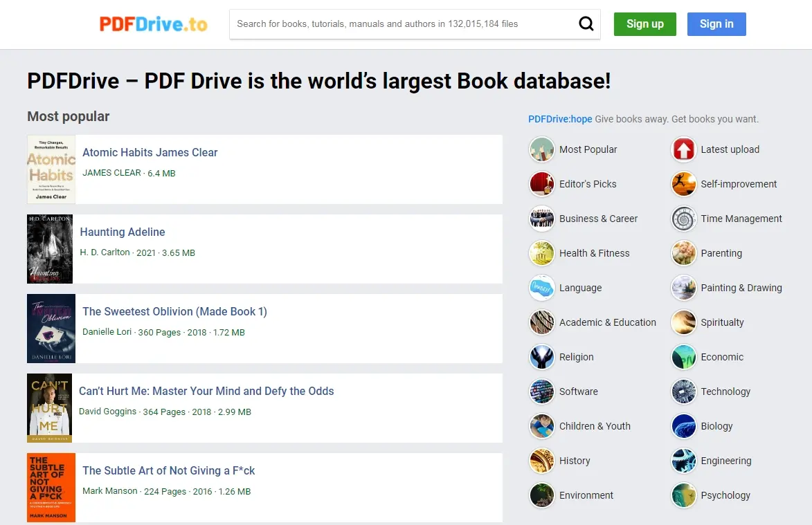Click the blue Sign in button
Viewport: 812px width, 525px height.
pyautogui.click(x=716, y=24)
